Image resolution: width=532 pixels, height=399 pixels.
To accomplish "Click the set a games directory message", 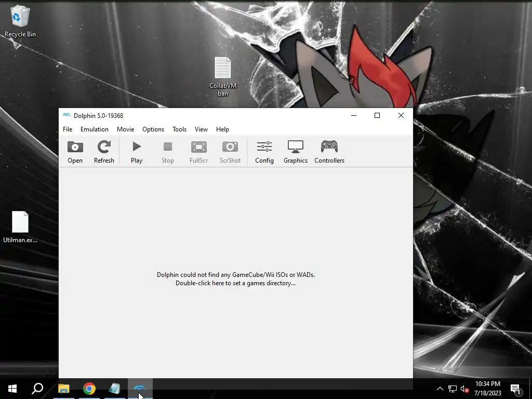I will pos(236,279).
